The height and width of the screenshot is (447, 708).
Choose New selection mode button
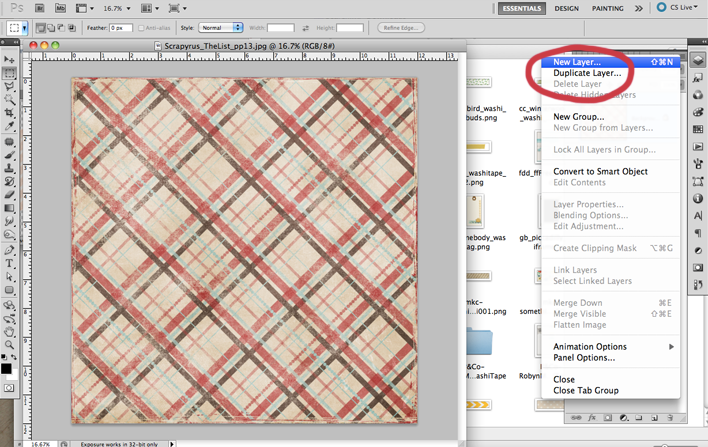tap(41, 28)
